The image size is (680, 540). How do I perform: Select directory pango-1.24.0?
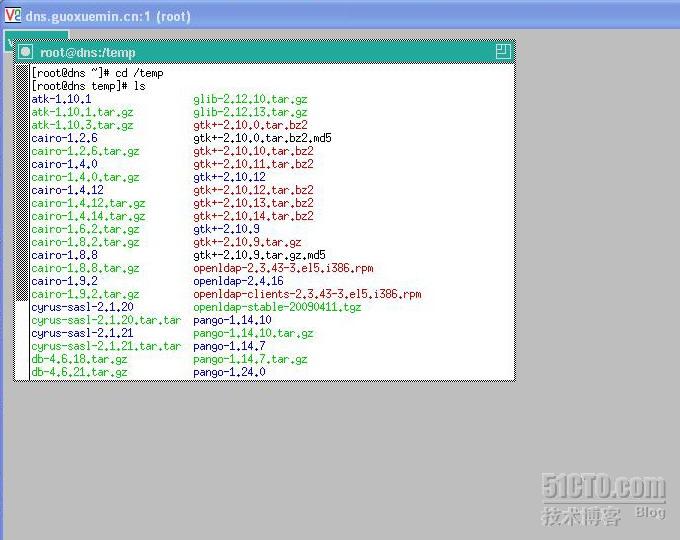tap(229, 372)
